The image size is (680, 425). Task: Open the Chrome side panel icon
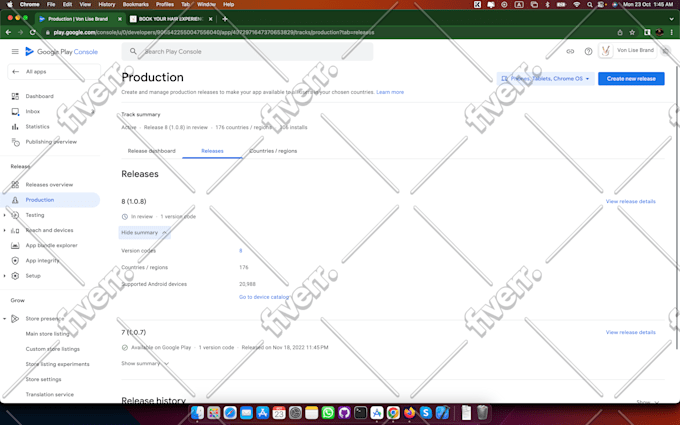(x=647, y=33)
